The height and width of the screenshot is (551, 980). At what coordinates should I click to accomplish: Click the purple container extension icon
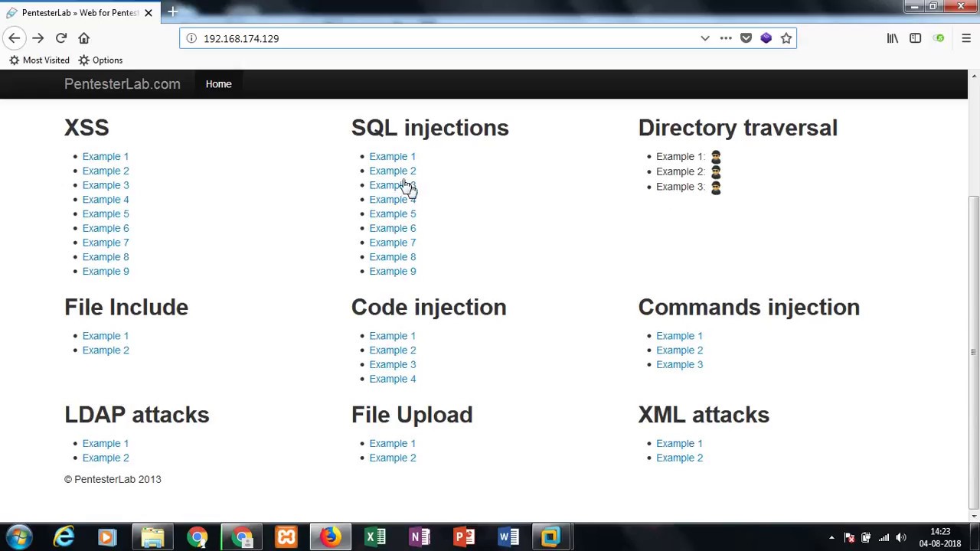766,38
